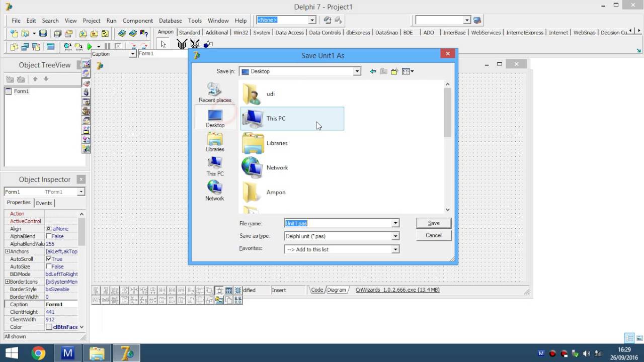This screenshot has height=362, width=644.
Task: Toggle the AlphaBlend checkbox
Action: tap(49, 236)
